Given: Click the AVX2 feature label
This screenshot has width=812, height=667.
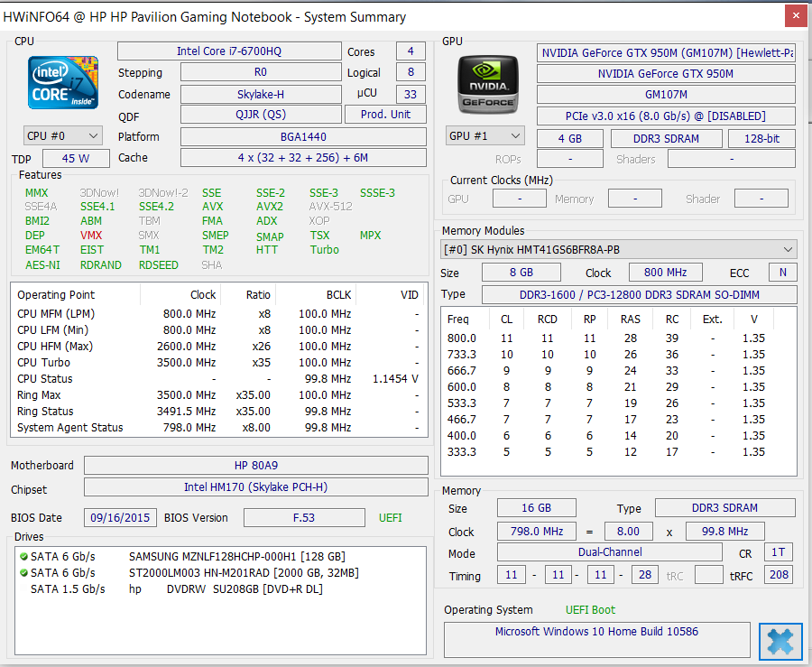Looking at the screenshot, I should pyautogui.click(x=269, y=207).
